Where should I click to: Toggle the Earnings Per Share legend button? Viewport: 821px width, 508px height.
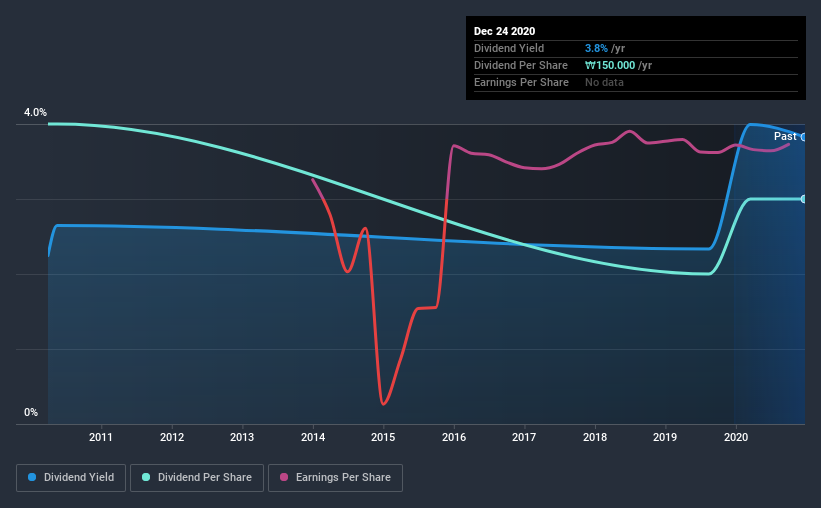(x=335, y=478)
